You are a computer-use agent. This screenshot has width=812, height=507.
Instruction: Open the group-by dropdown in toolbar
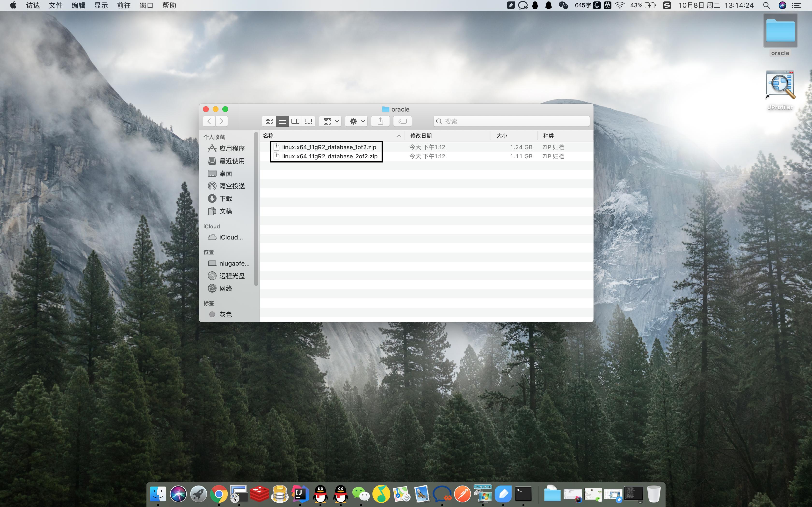331,121
